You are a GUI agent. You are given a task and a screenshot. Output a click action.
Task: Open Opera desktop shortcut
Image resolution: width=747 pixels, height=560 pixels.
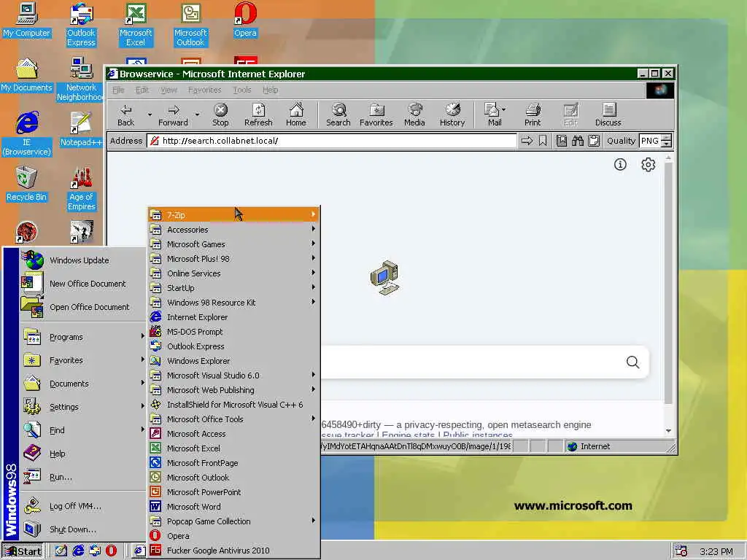point(245,20)
